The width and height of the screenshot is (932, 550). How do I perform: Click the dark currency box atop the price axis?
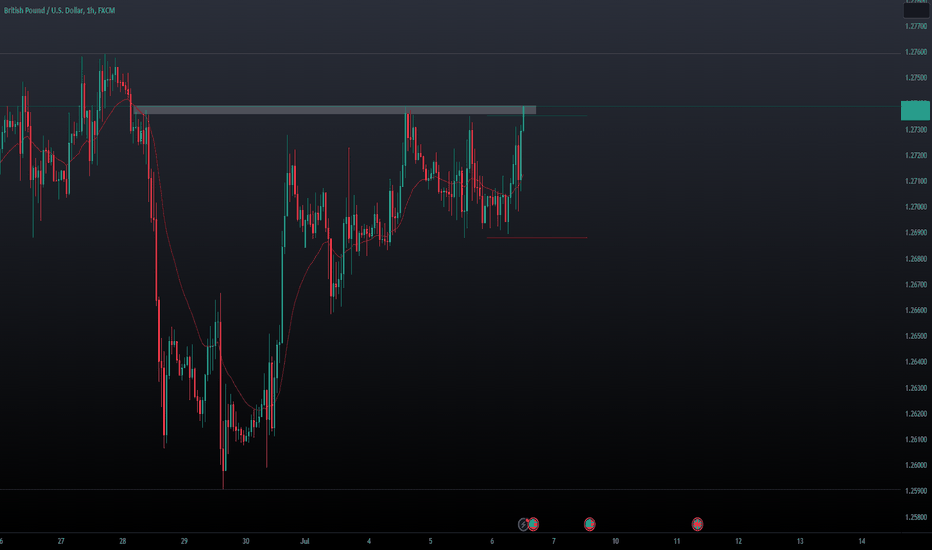point(916,10)
